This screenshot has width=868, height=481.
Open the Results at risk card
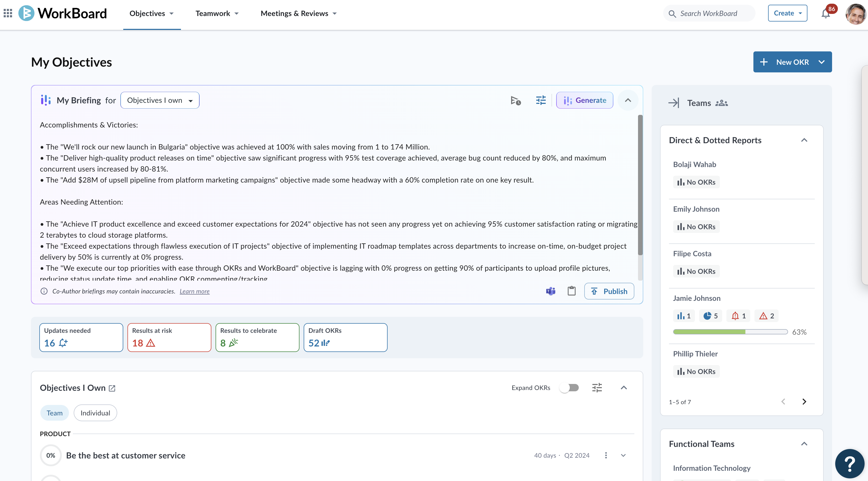[x=169, y=337]
